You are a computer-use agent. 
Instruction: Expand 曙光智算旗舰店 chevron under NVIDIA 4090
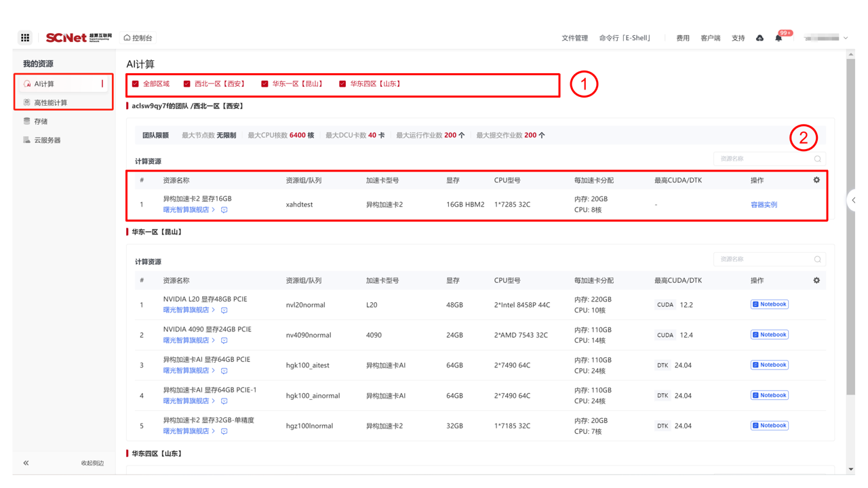tap(214, 340)
